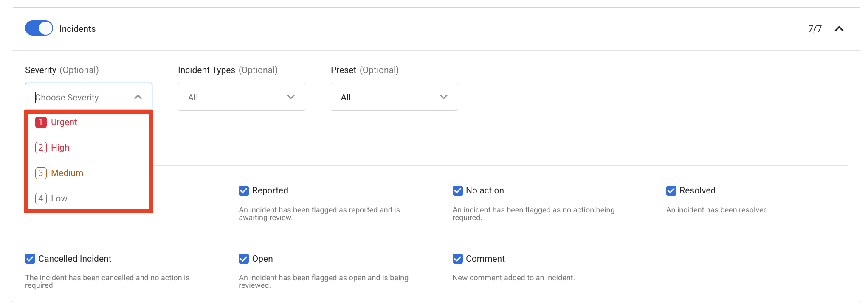Viewport: 868px width, 307px height.
Task: Click the High severity number 2 badge
Action: click(x=41, y=148)
